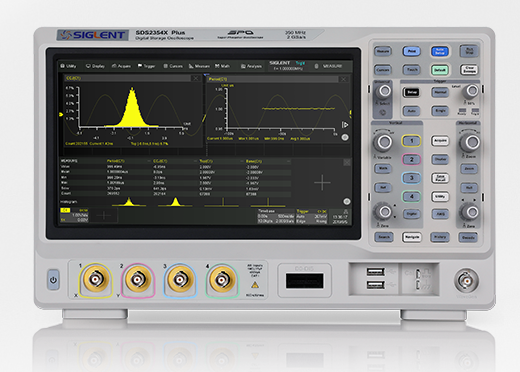The height and width of the screenshot is (372, 520).
Task: Click the green Default button
Action: coord(440,70)
